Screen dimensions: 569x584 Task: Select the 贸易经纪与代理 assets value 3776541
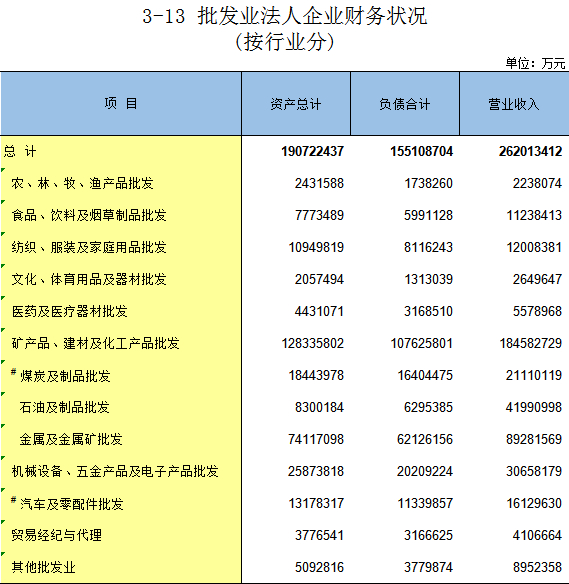click(320, 536)
